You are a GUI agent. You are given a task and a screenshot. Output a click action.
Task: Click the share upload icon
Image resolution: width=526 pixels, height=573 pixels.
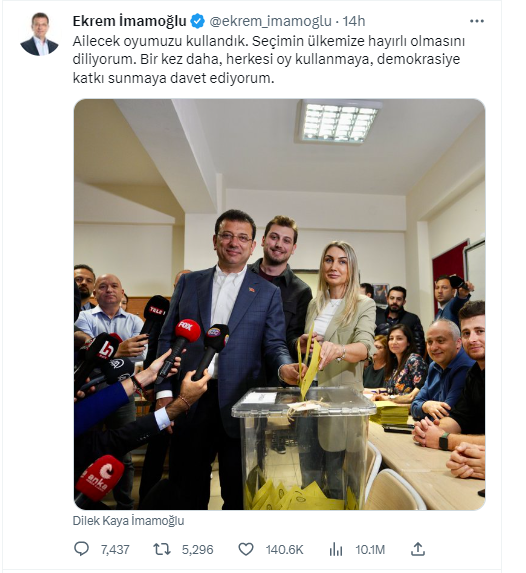(x=417, y=549)
